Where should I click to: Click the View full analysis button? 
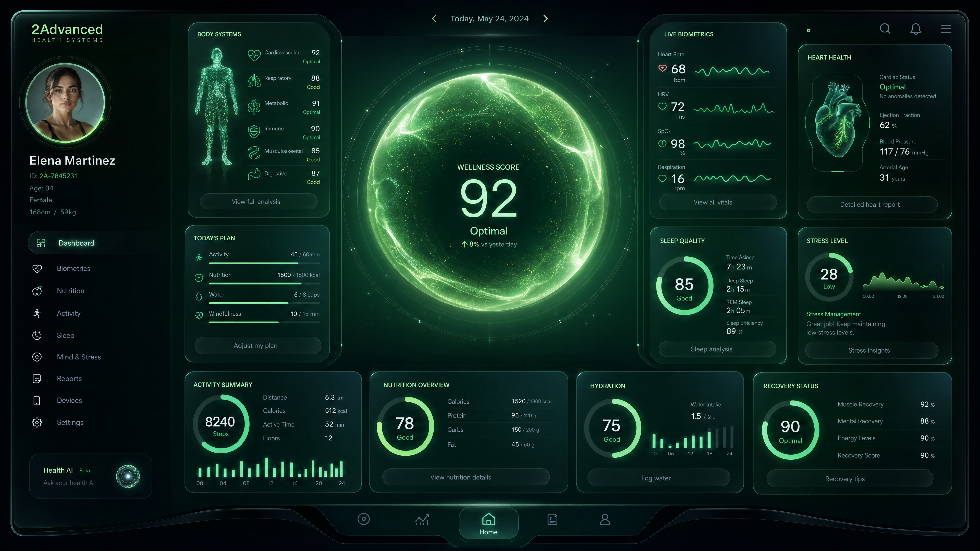tap(258, 202)
